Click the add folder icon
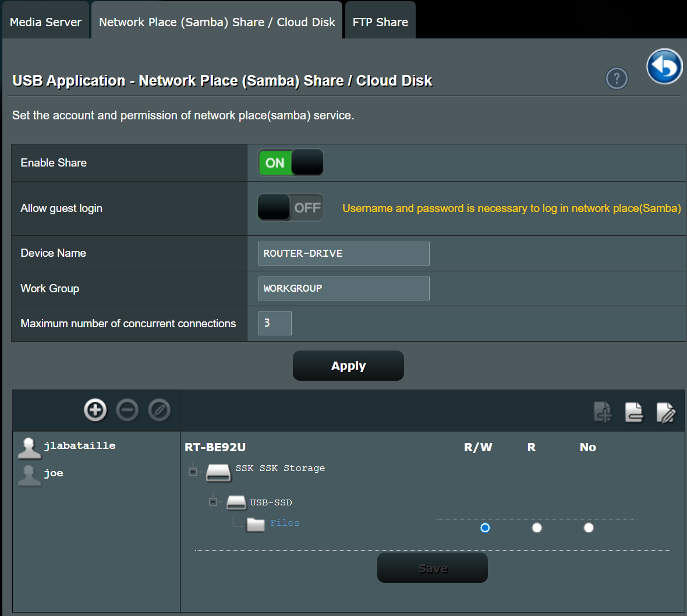Screen dimensions: 687x616 point(602,412)
